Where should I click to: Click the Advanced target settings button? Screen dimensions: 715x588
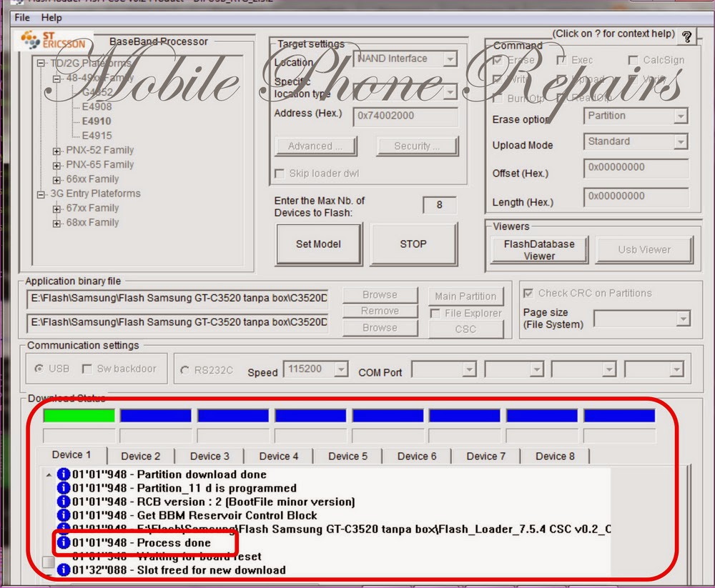[x=315, y=146]
